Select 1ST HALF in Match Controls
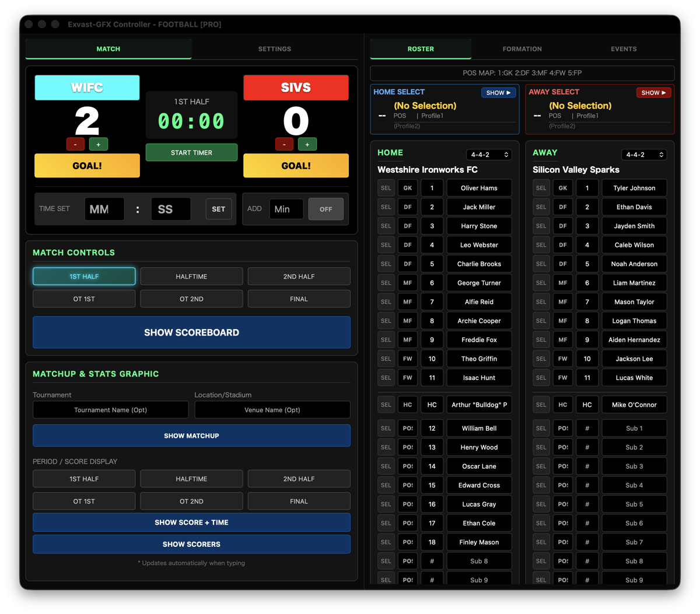Viewport: 700px width, 614px height. [x=84, y=277]
